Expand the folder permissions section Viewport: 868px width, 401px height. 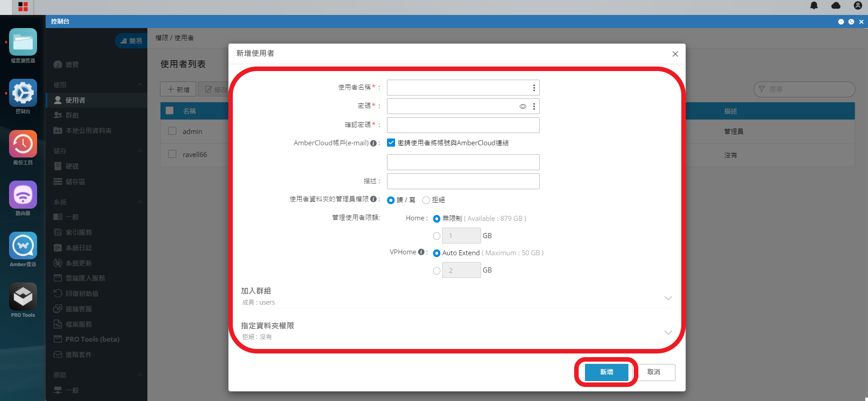pos(668,332)
